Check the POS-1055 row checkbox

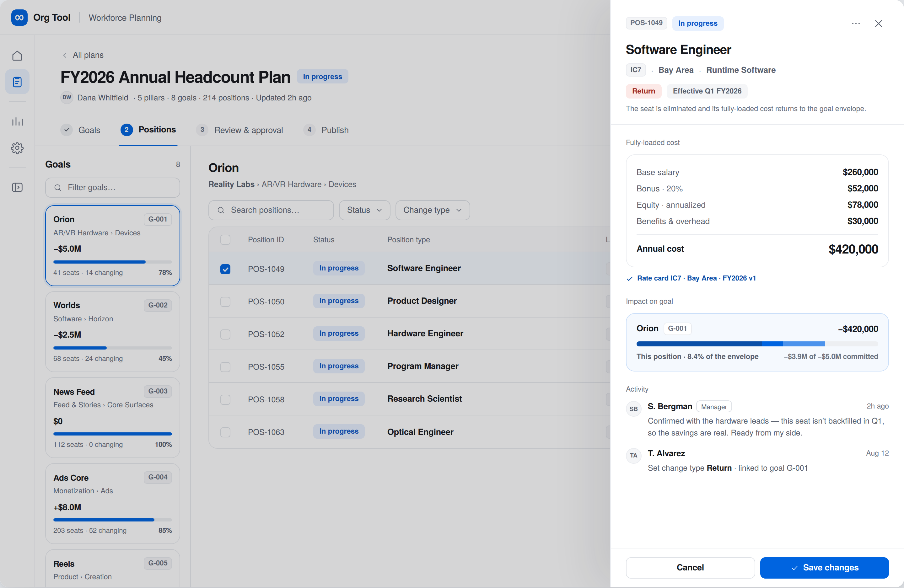point(225,367)
